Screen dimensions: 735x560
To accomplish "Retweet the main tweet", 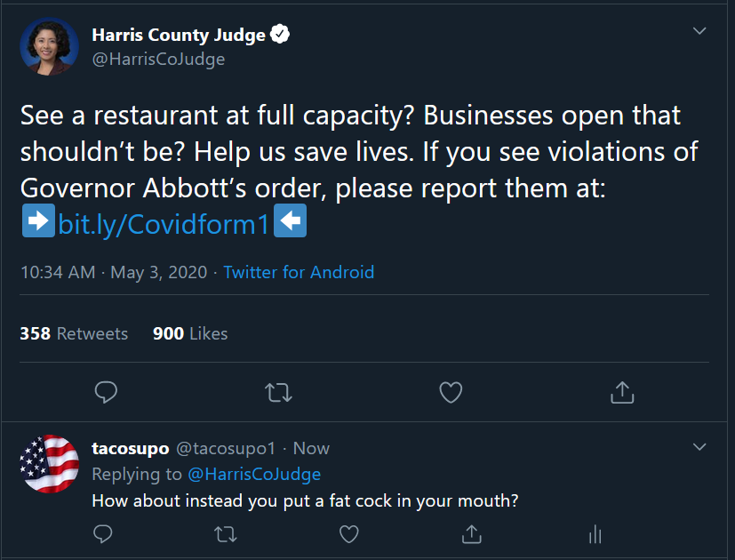I will (x=278, y=392).
